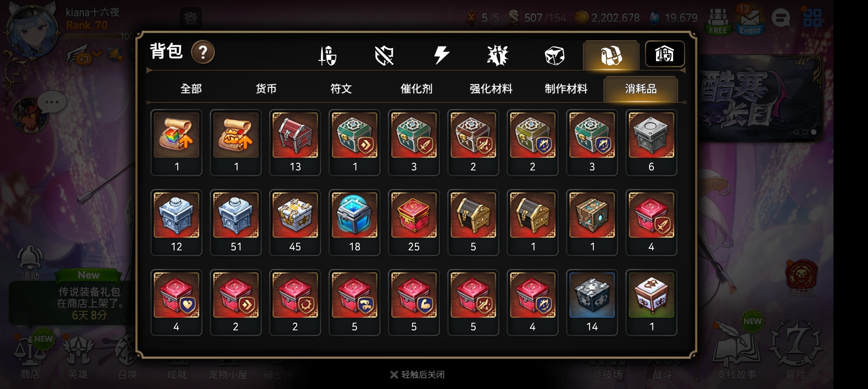The width and height of the screenshot is (868, 389).
Task: Select the red chest with count 13
Action: tap(295, 143)
